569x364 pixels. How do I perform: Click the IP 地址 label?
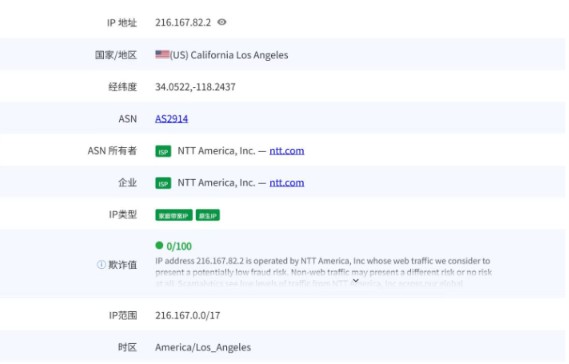click(122, 23)
